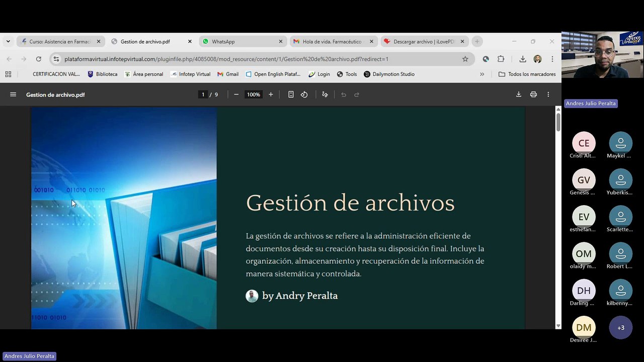
Task: Click the address bar URL field
Action: click(x=262, y=59)
